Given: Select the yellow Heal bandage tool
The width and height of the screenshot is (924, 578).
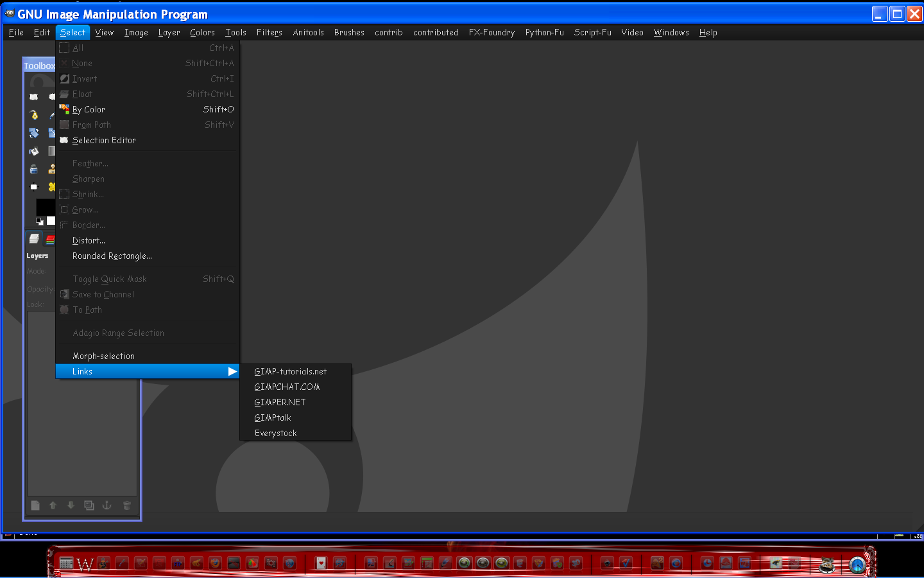Looking at the screenshot, I should [x=52, y=187].
